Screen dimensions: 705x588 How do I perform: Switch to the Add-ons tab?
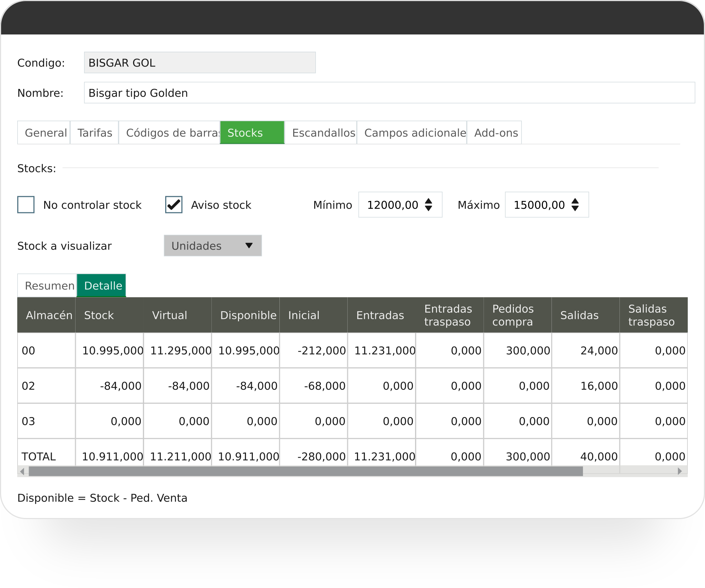[x=494, y=133]
